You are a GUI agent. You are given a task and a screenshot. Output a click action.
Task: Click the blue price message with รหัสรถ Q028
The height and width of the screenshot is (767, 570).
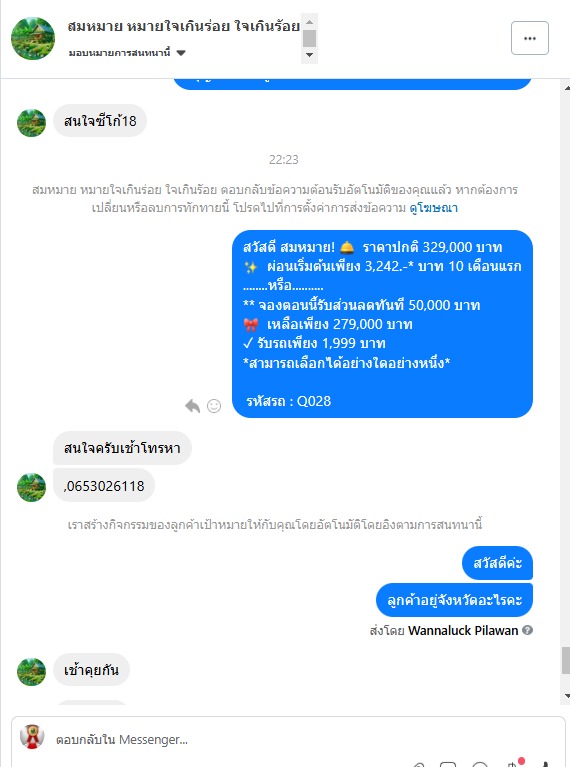coord(382,324)
